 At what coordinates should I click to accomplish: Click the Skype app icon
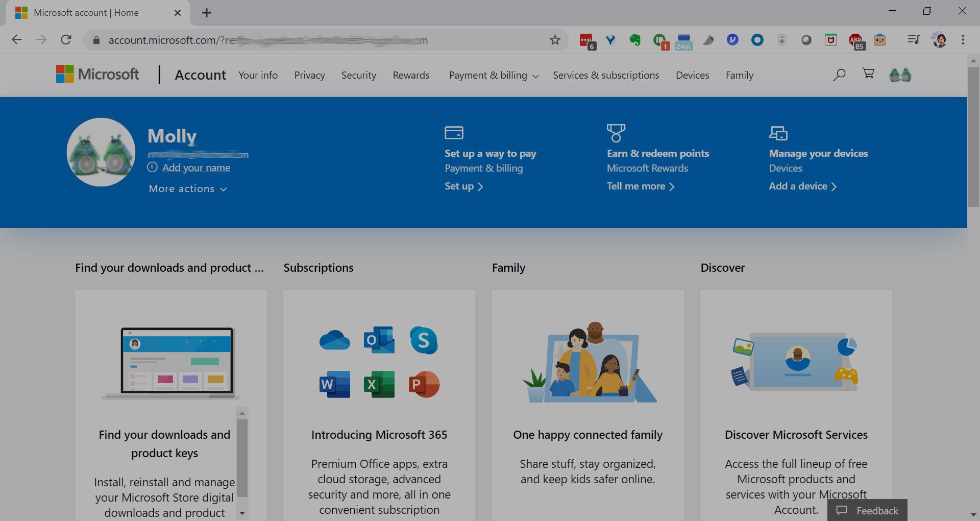click(424, 340)
